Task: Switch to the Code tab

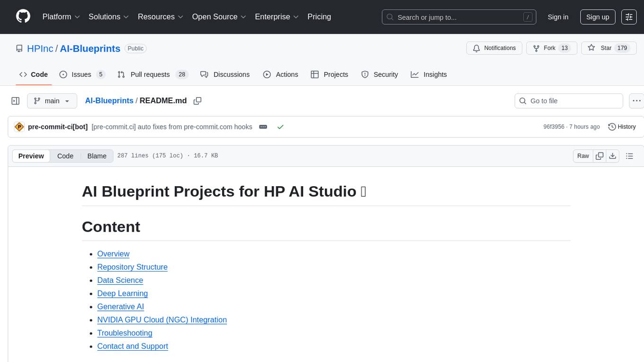Action: 34,74
